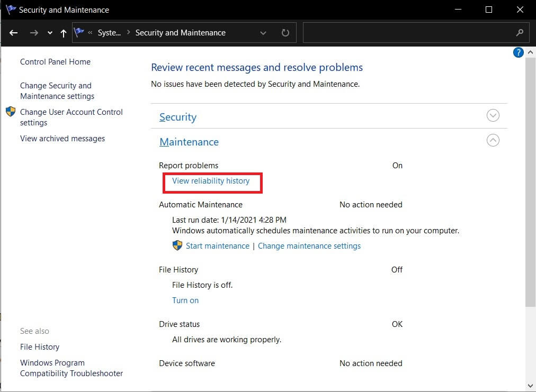Image resolution: width=536 pixels, height=392 pixels.
Task: Click the vertical scrollbar down arrow
Action: pyautogui.click(x=531, y=385)
